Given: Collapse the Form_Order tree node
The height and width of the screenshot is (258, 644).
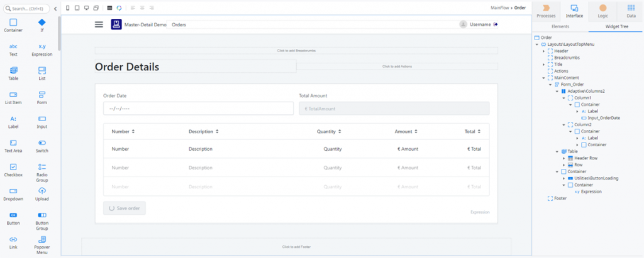Looking at the screenshot, I should tap(550, 84).
